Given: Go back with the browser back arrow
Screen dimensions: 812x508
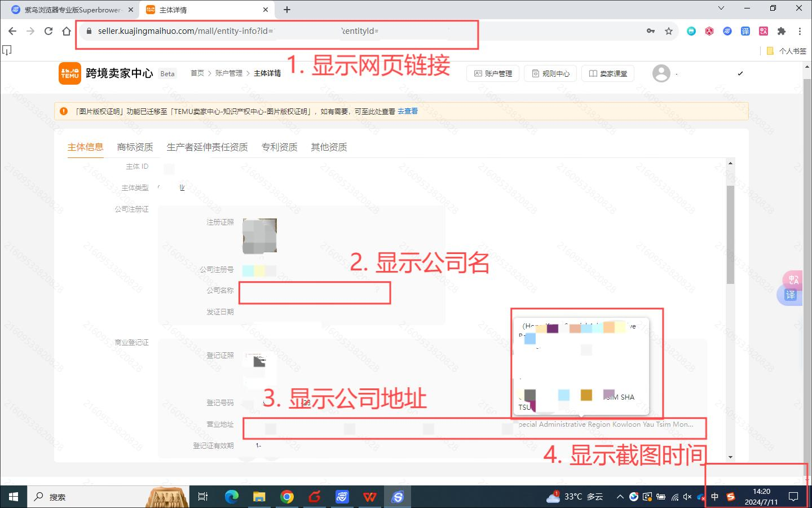Looking at the screenshot, I should (x=12, y=31).
